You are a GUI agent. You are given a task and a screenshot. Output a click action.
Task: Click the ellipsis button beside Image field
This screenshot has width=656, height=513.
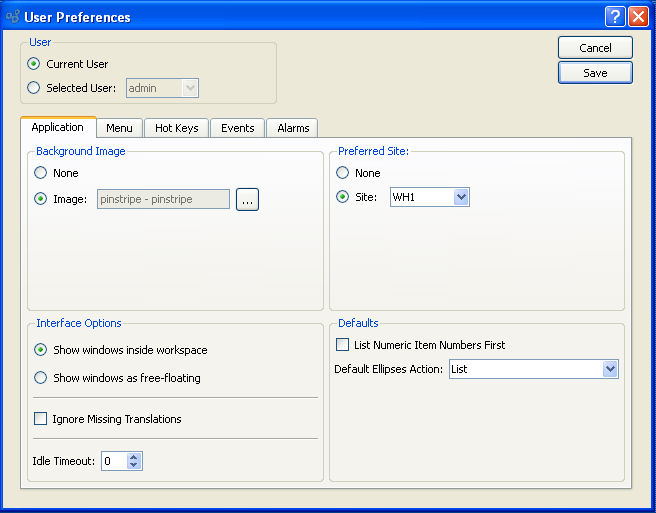247,200
